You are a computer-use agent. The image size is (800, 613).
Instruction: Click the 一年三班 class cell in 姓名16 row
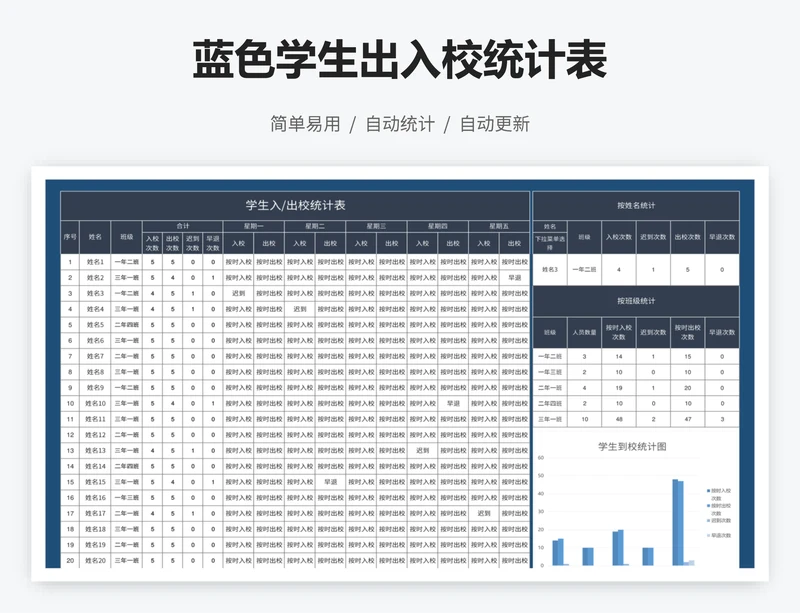(x=127, y=498)
